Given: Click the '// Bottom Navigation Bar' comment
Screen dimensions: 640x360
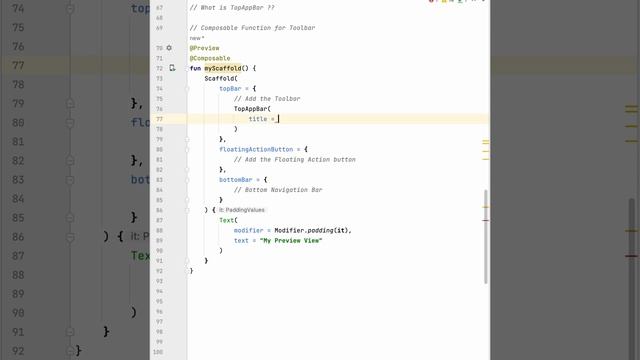Looking at the screenshot, I should [278, 190].
